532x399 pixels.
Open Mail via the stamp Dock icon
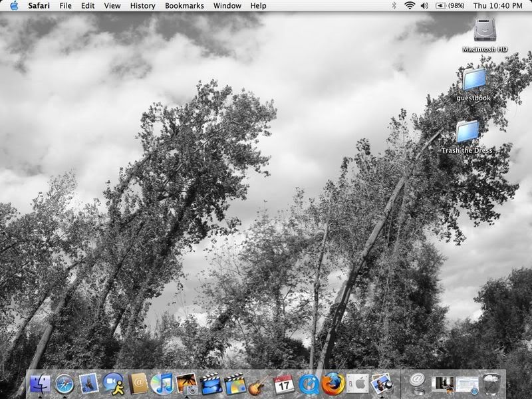tap(88, 384)
